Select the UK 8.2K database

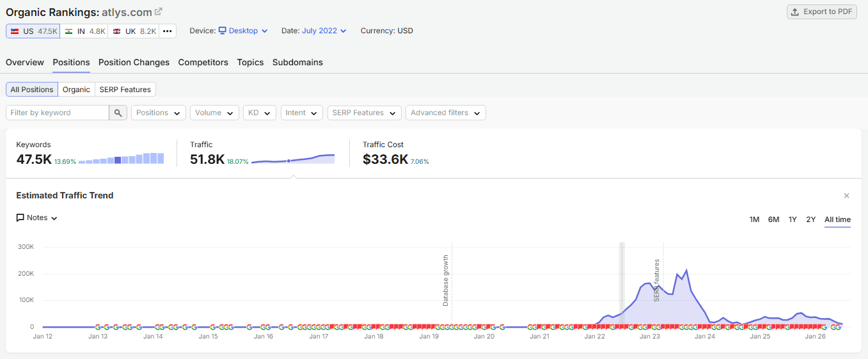134,31
